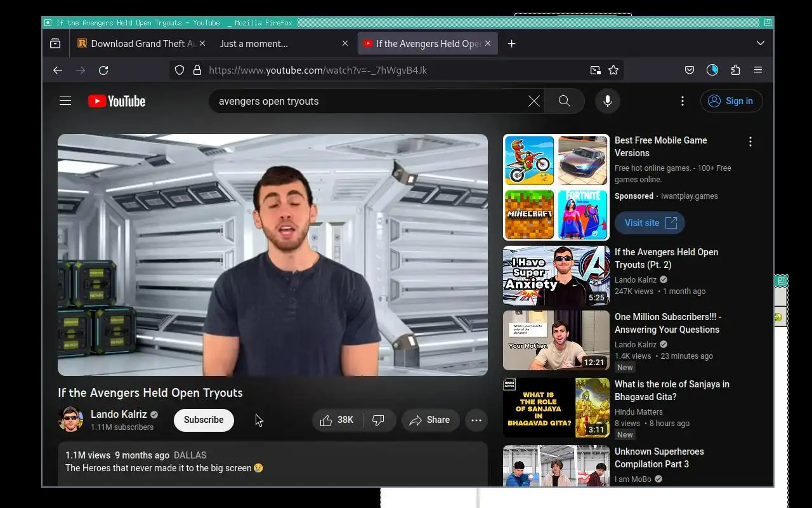Subscribe to Lando Kalriz

click(x=204, y=420)
